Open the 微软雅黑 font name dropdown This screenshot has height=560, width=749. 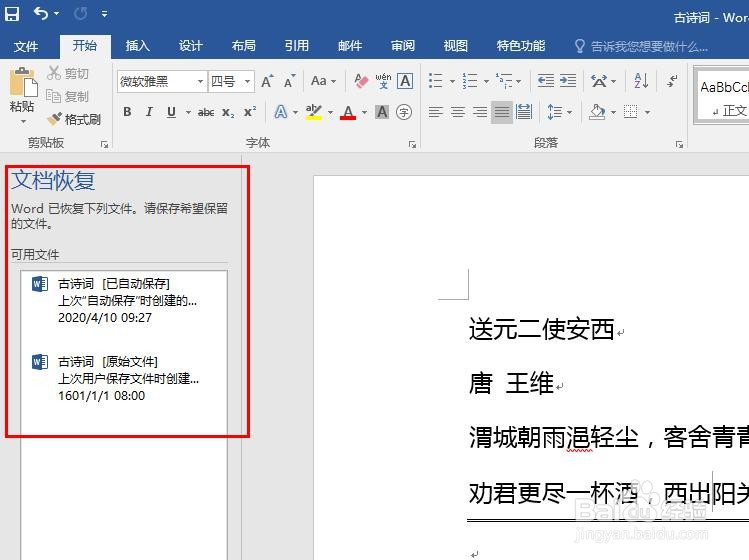coord(200,81)
